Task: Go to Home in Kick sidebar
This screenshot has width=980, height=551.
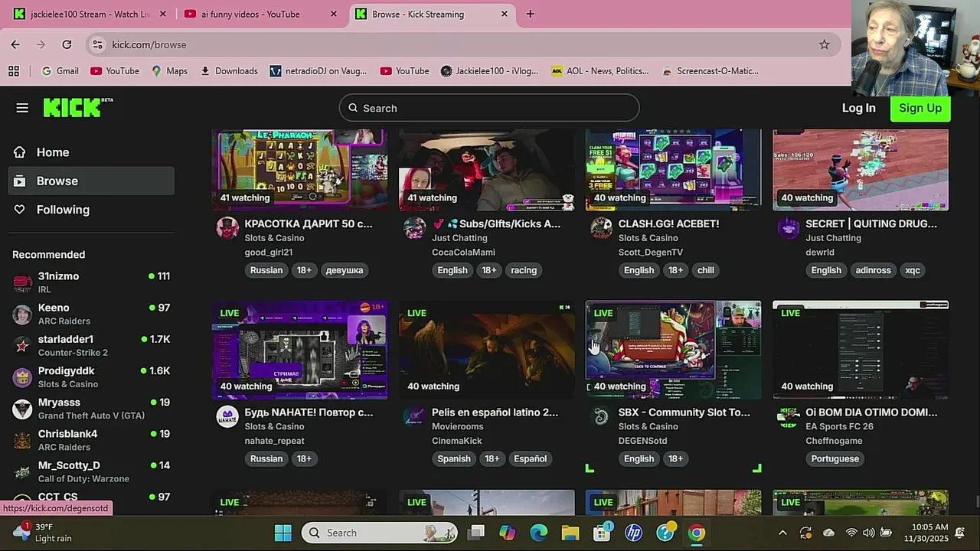Action: pyautogui.click(x=53, y=152)
